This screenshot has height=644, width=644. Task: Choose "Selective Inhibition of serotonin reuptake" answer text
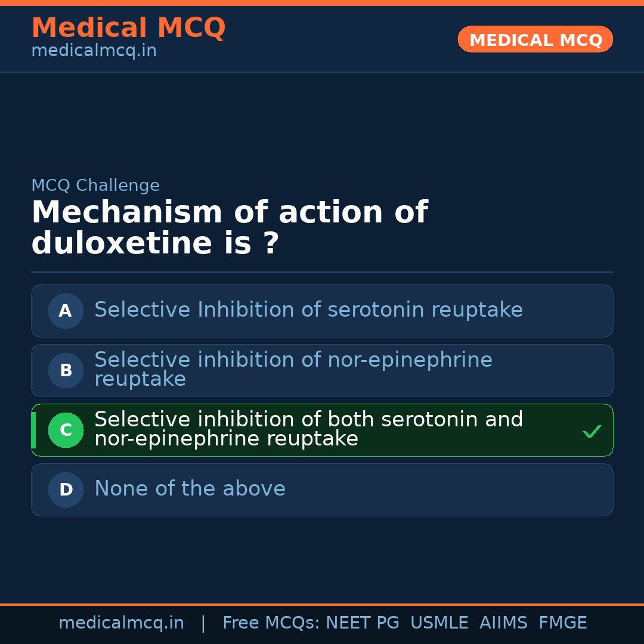308,310
